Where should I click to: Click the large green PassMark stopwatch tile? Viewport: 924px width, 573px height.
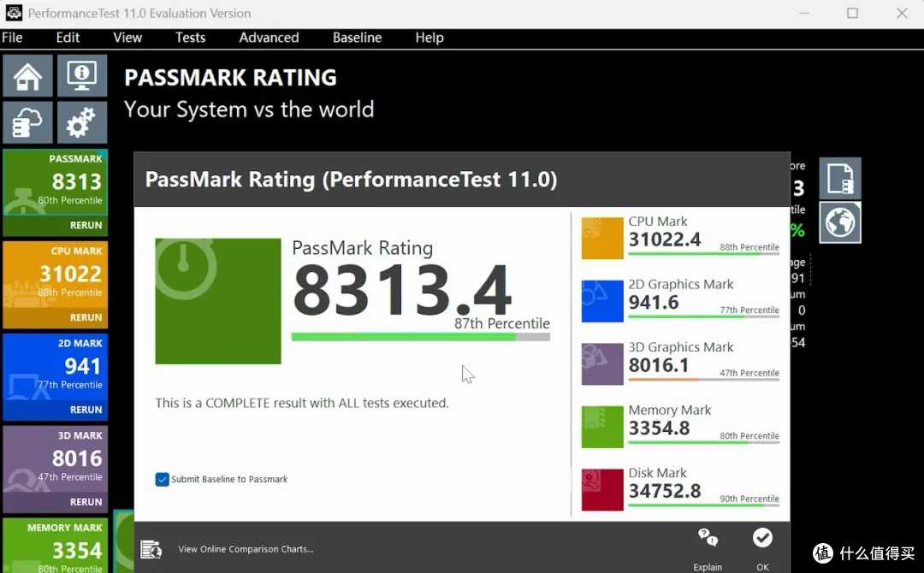pyautogui.click(x=218, y=301)
